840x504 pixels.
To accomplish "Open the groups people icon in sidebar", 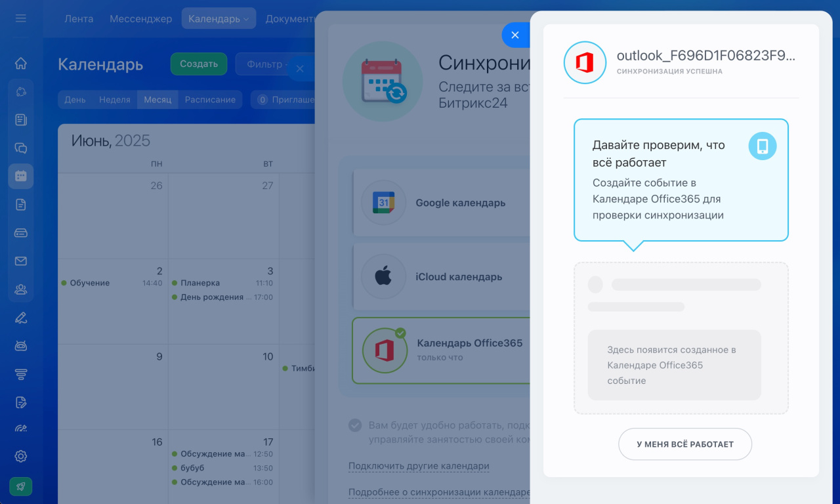I will (21, 289).
